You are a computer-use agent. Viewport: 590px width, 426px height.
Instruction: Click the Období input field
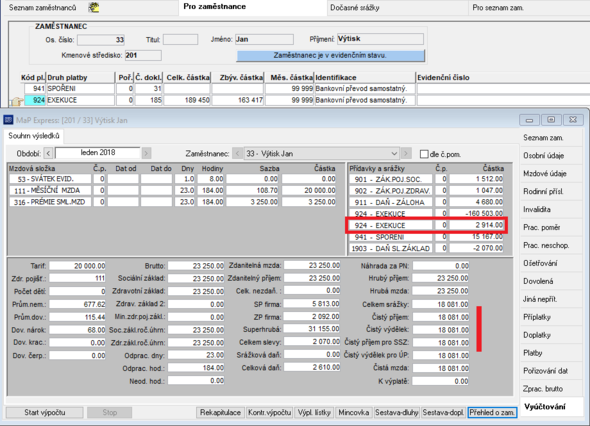click(97, 153)
